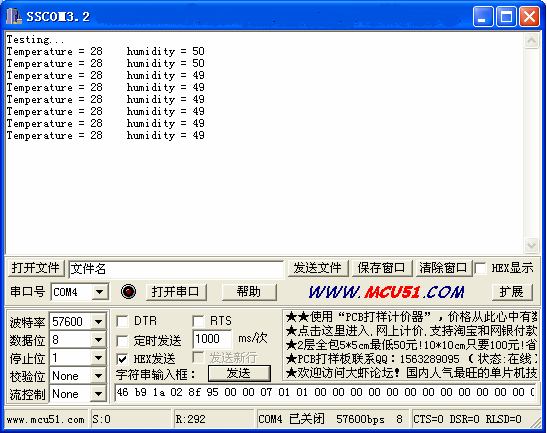
Task: Click the receive area scroll down arrow
Action: tap(531, 245)
